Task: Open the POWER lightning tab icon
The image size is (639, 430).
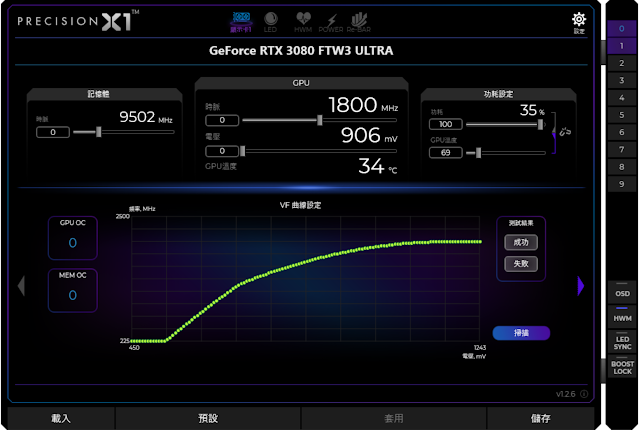Action: [x=331, y=23]
